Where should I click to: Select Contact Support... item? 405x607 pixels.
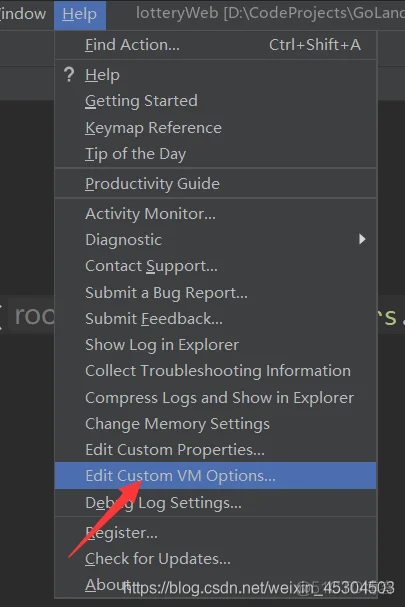pyautogui.click(x=215, y=266)
